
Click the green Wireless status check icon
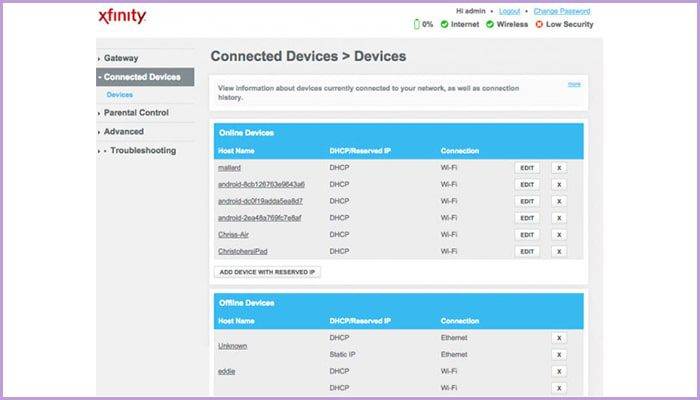pos(490,24)
